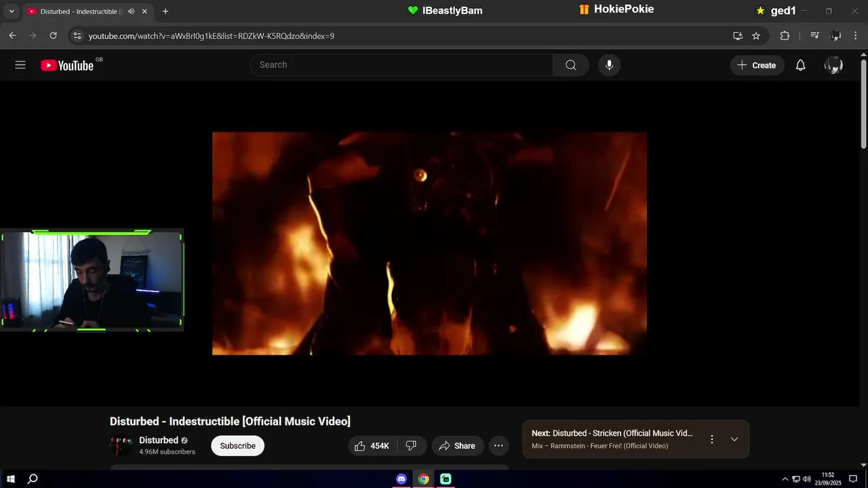The image size is (868, 488).
Task: Mute the tab via speaker icon
Action: pyautogui.click(x=131, y=12)
